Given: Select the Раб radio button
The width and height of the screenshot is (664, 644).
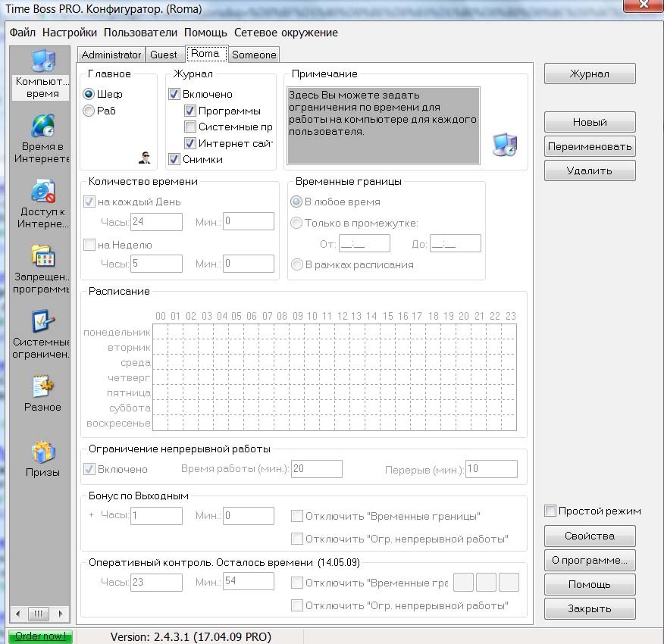Looking at the screenshot, I should [89, 111].
